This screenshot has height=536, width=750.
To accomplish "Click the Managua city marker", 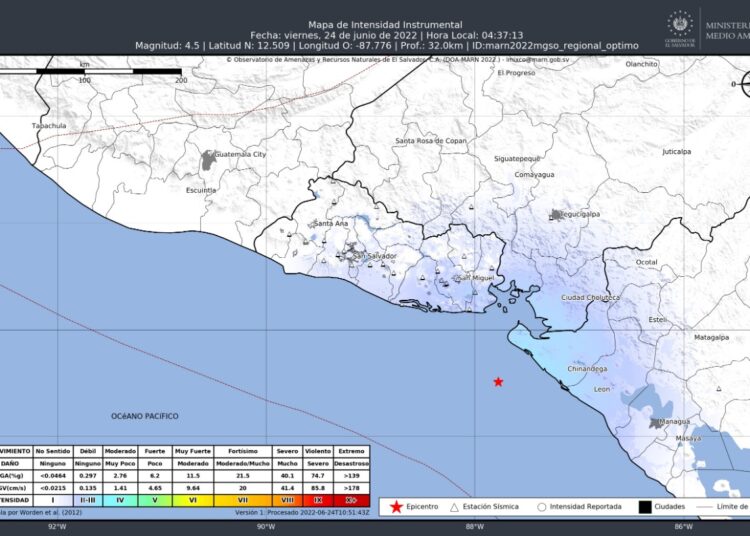I will pos(655,422).
